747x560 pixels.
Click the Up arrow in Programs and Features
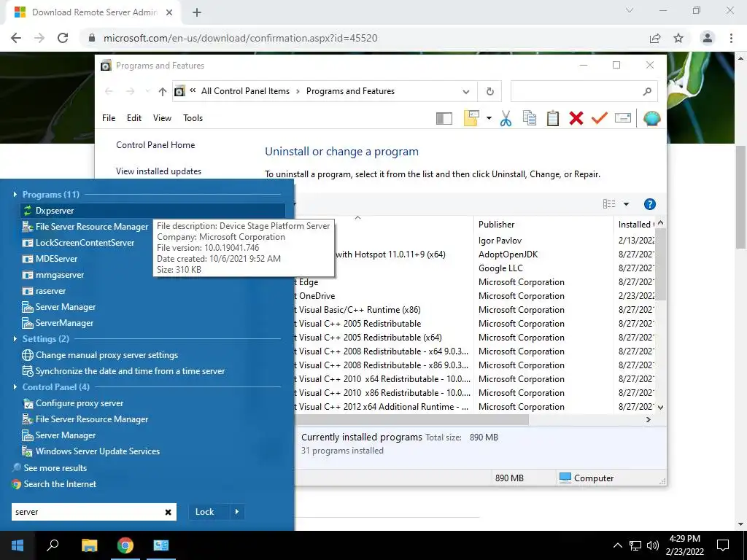point(163,91)
